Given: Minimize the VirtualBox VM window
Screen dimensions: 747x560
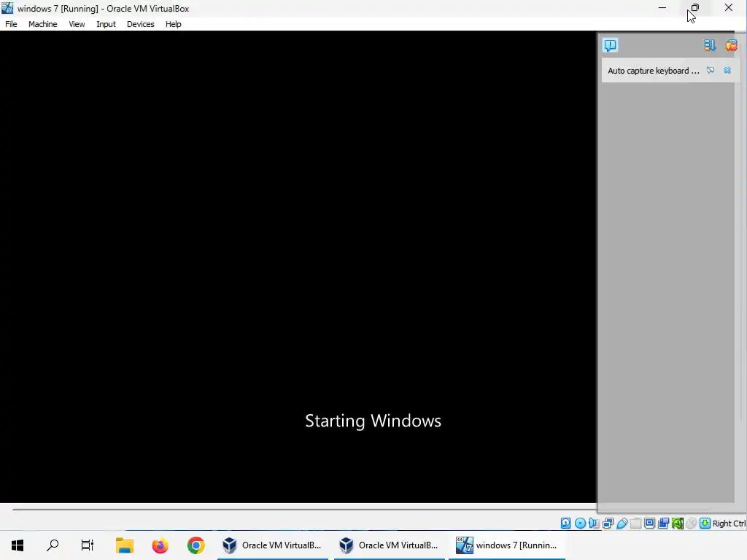Looking at the screenshot, I should [662, 8].
